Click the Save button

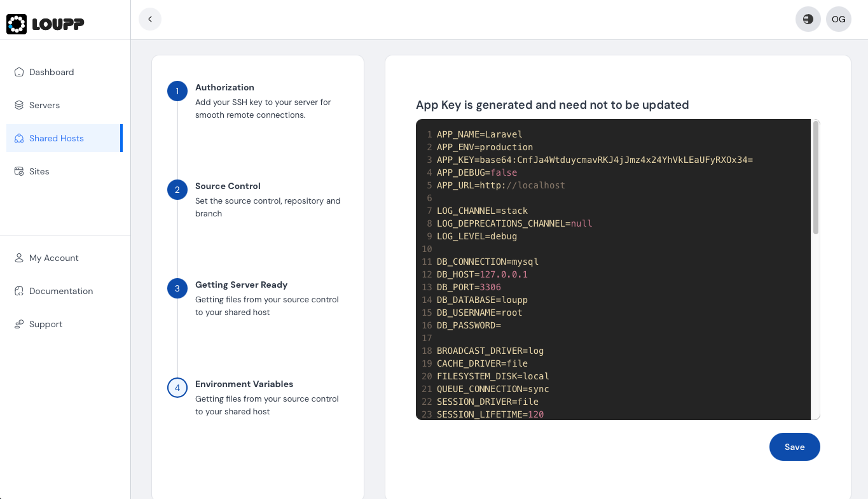pos(795,447)
